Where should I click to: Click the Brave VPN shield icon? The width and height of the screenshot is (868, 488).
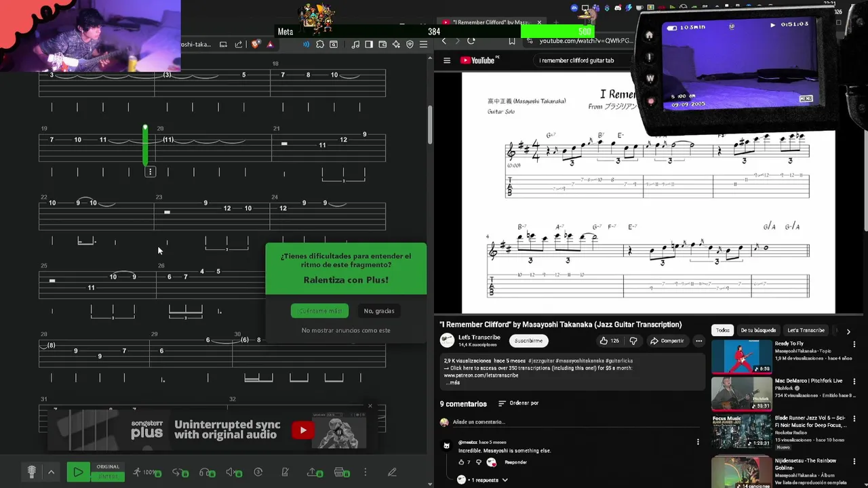coord(410,44)
